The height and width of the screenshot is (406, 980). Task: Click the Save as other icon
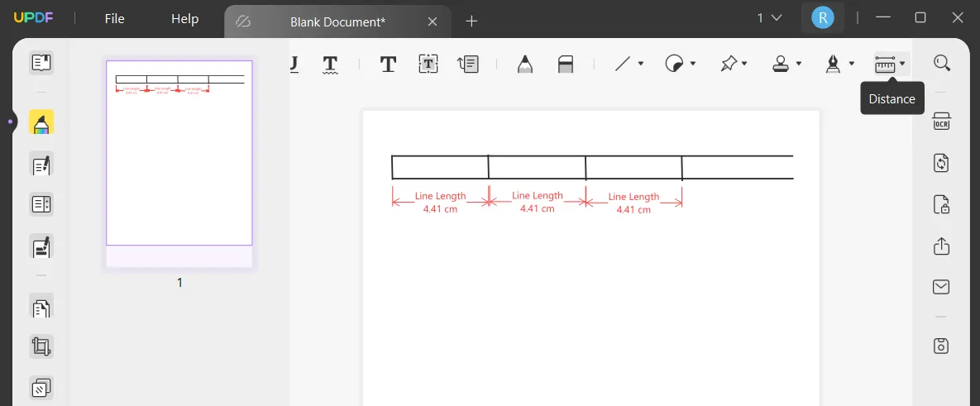[x=941, y=346]
